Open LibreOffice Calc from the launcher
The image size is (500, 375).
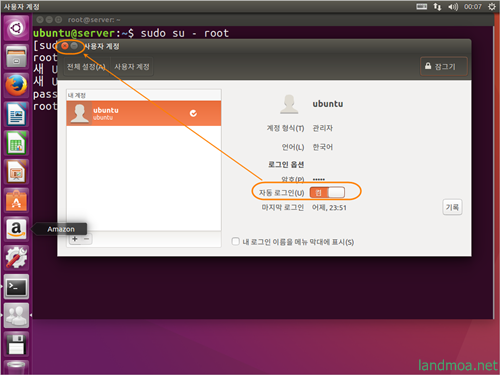(16, 143)
